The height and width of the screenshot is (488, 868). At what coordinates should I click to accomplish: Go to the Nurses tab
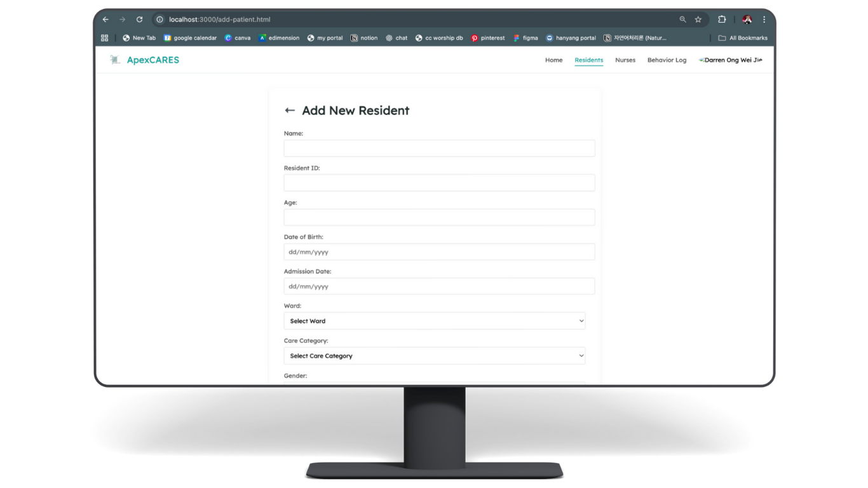click(x=625, y=60)
